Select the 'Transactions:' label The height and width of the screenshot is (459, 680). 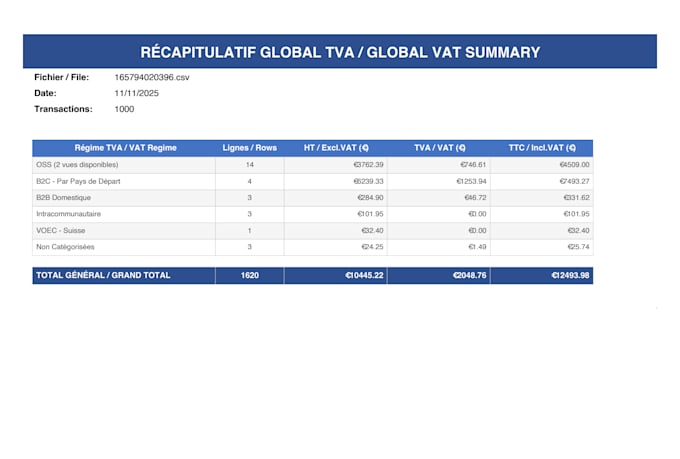coord(63,109)
